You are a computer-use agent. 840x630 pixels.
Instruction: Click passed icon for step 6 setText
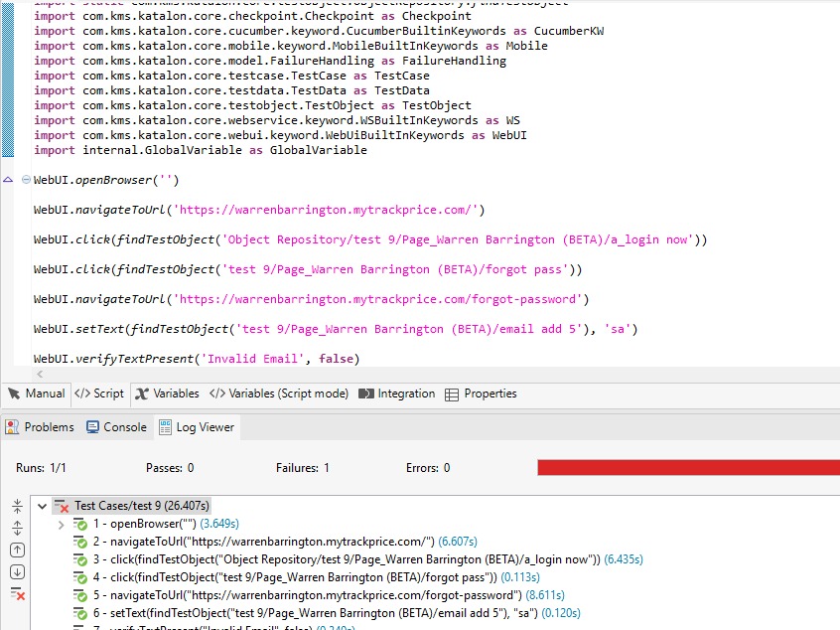(x=80, y=613)
